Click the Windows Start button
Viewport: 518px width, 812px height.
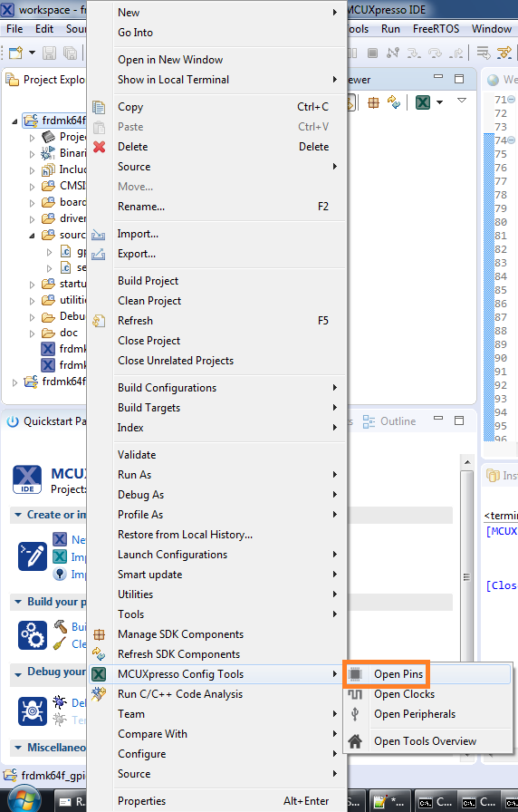tap(24, 800)
